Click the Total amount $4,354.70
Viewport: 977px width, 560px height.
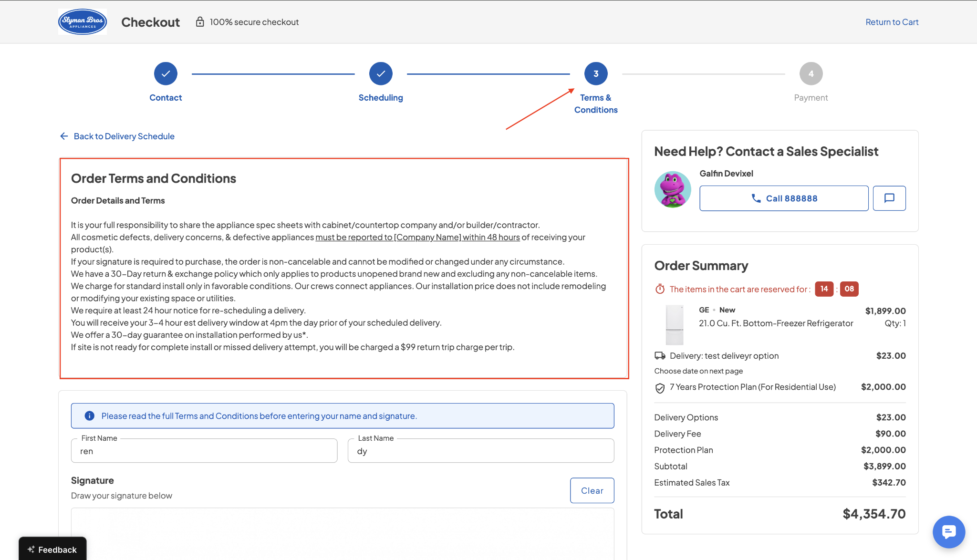point(874,514)
